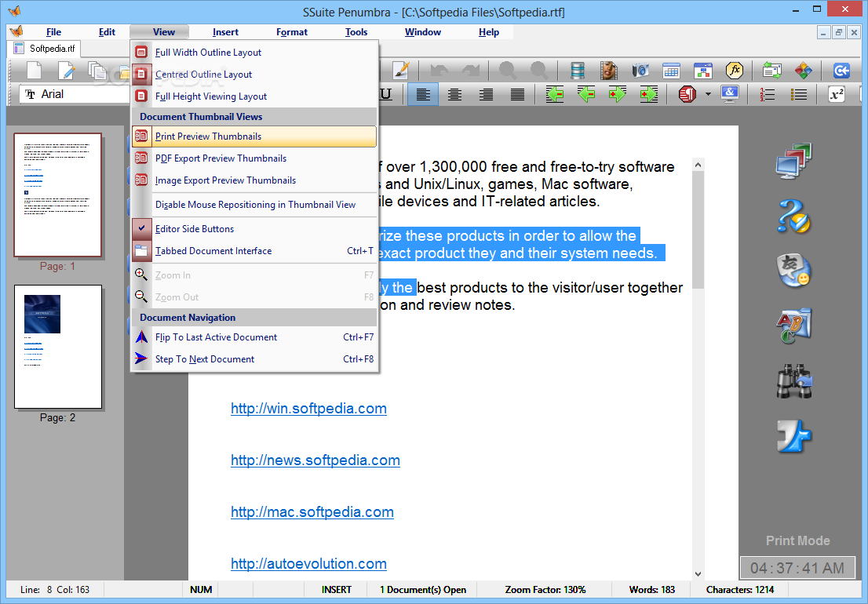Choose Print Preview Thumbnails
868x604 pixels.
[x=254, y=136]
